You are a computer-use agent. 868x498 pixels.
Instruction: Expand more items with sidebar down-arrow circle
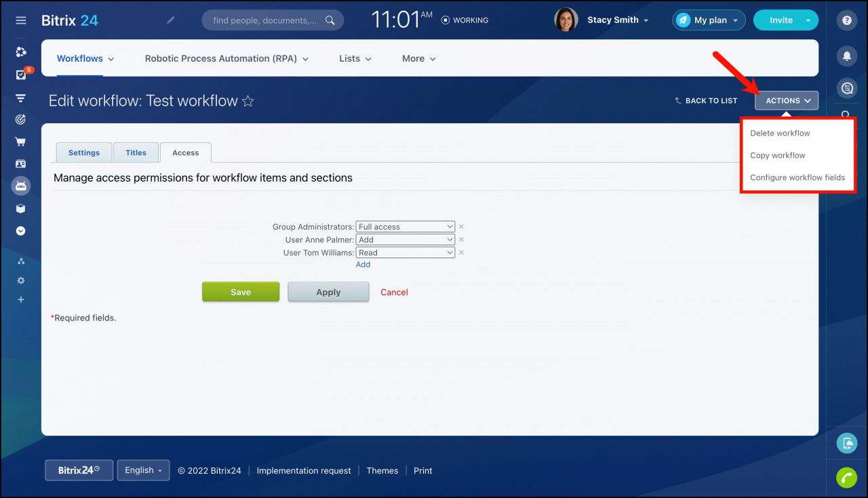21,231
